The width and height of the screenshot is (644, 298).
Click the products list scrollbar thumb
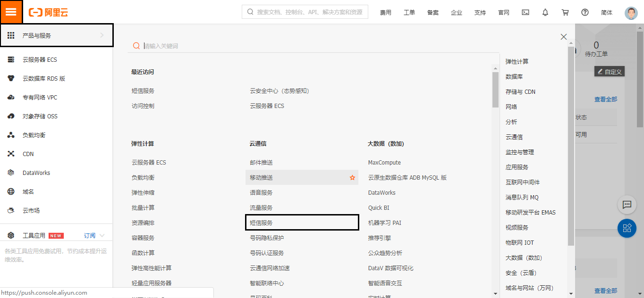pos(495,90)
